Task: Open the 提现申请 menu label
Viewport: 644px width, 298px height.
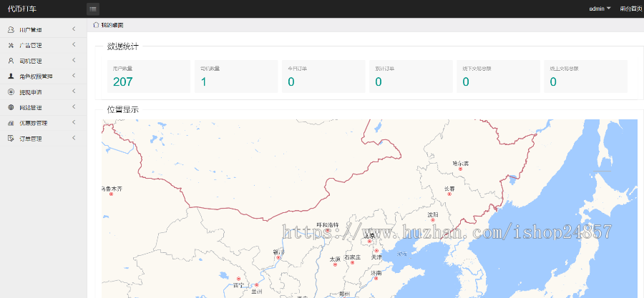Action: pyautogui.click(x=30, y=92)
